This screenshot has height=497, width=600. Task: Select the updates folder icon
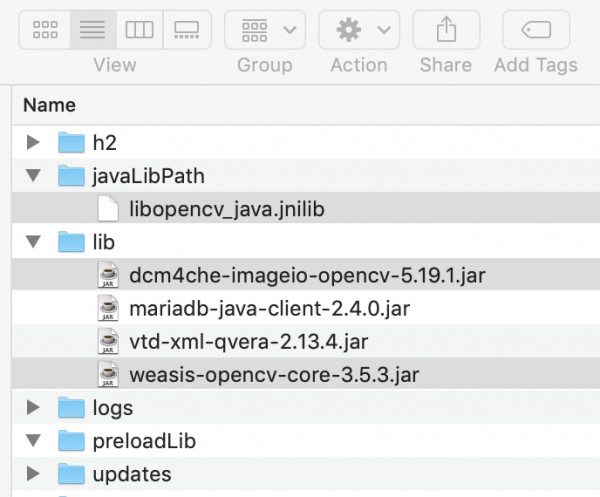coord(71,473)
